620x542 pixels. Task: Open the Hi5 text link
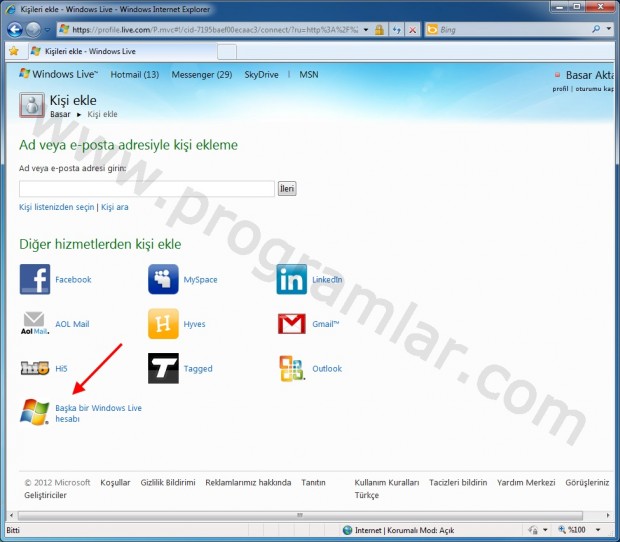pos(61,369)
